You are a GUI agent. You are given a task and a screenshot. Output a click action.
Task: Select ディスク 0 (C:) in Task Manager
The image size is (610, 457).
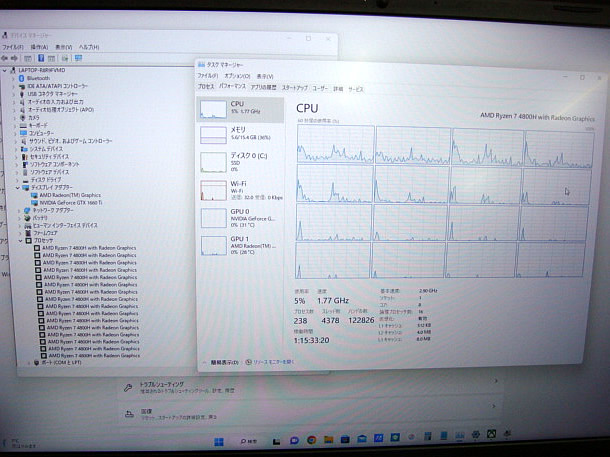coord(241,161)
